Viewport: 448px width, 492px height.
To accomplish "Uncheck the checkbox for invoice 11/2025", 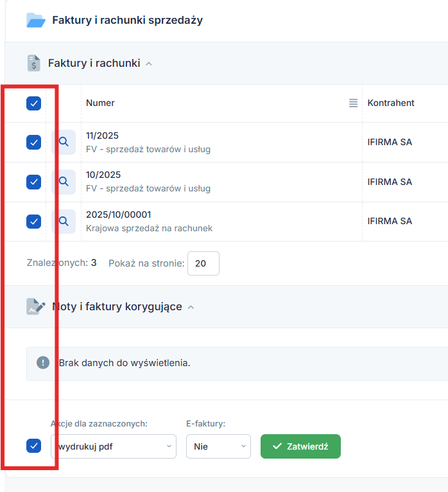I will [x=33, y=142].
